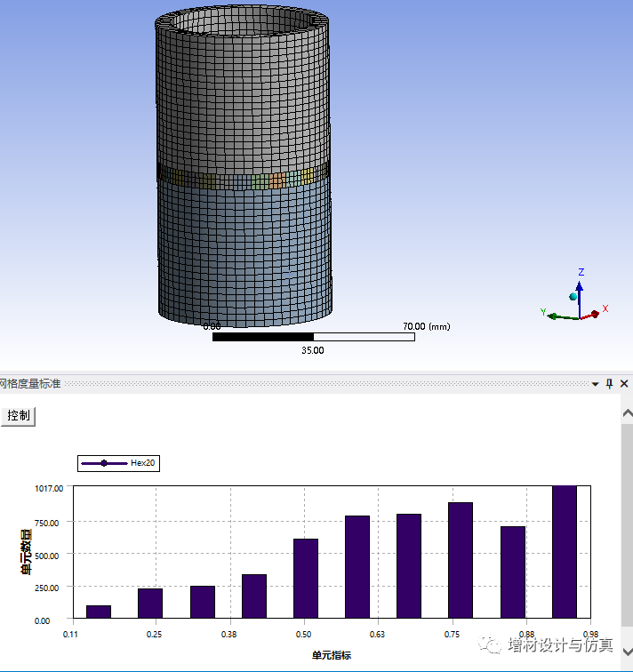Screen dimensions: 633x672
Task: Click the colored element band between the bodies
Action: [x=244, y=177]
